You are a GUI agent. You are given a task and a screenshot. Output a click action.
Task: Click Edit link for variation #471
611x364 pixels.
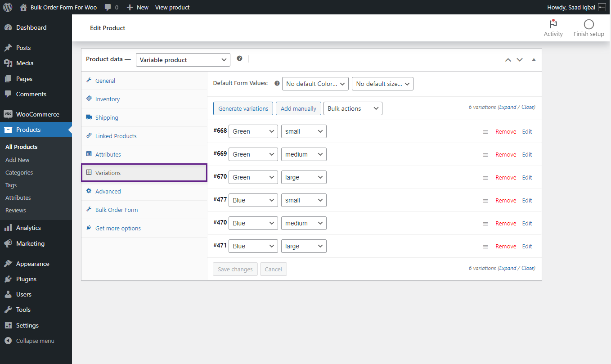point(527,246)
